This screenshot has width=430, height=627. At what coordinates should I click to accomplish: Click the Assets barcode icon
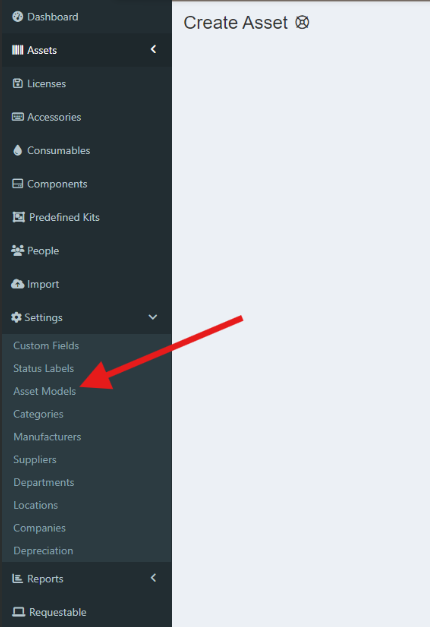pyautogui.click(x=18, y=50)
